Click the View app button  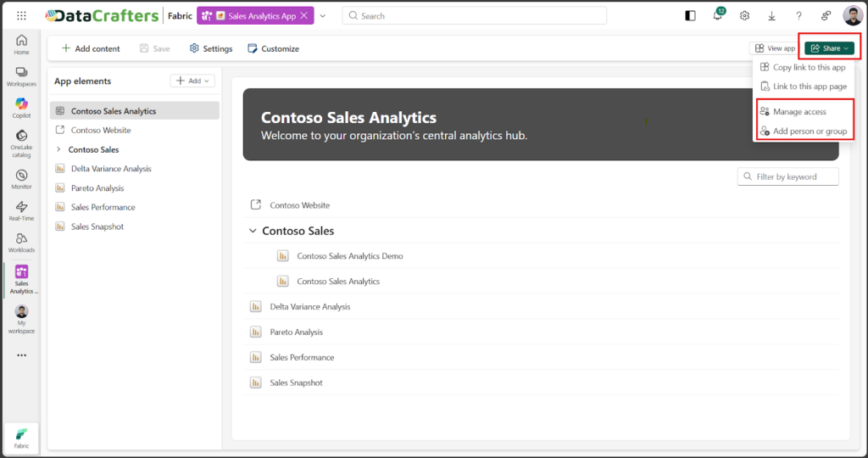775,48
